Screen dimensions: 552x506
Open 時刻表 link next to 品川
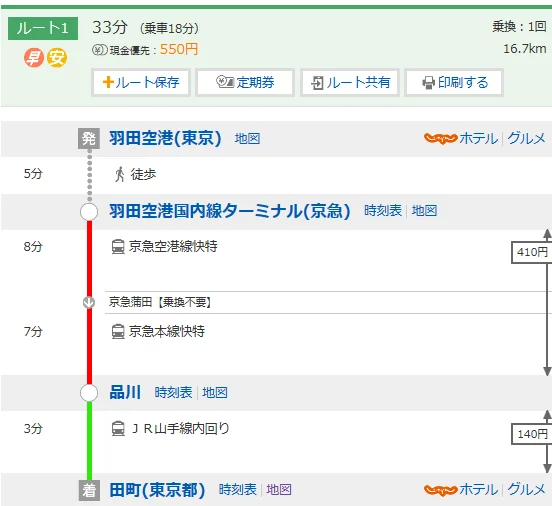[173, 392]
